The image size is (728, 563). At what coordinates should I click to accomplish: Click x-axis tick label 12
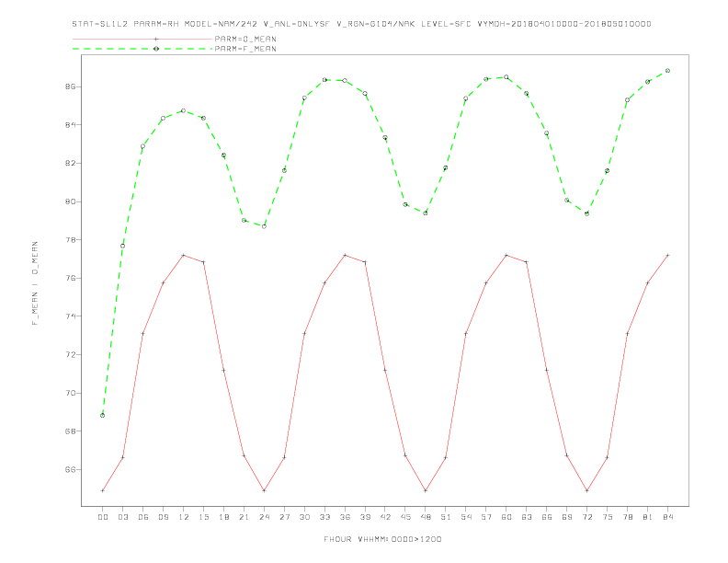pyautogui.click(x=184, y=517)
